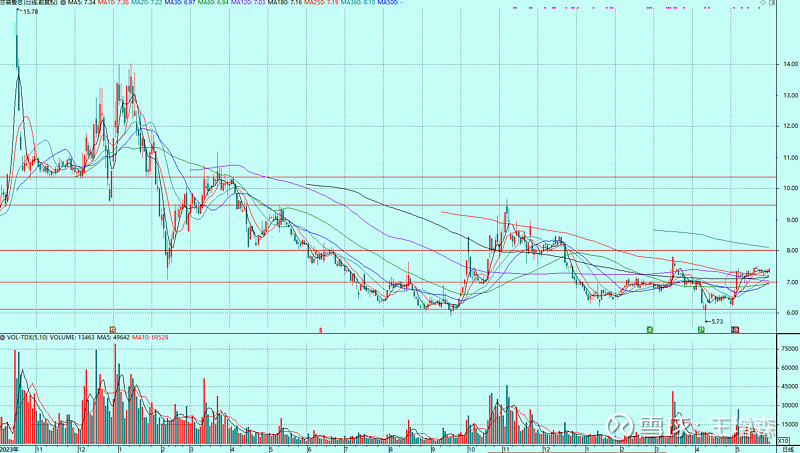This screenshot has height=453, width=800.
Task: Click the volume MA5: 49642 value
Action: point(112,338)
